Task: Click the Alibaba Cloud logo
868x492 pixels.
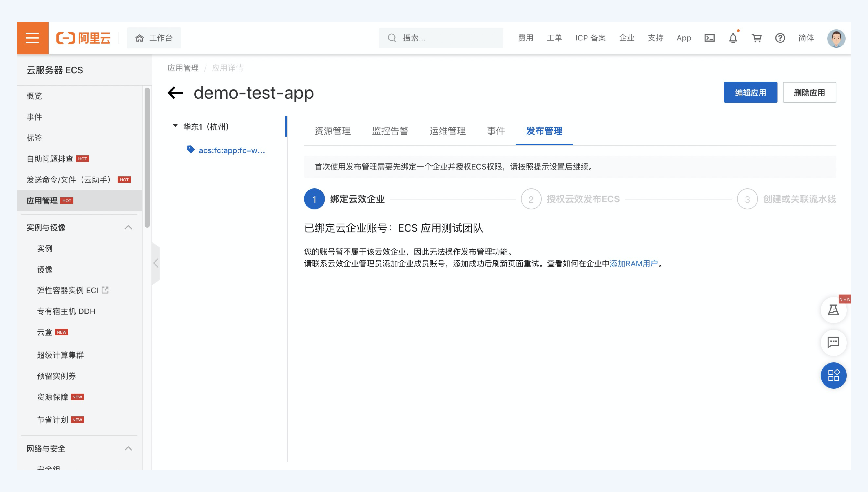Action: pyautogui.click(x=83, y=38)
